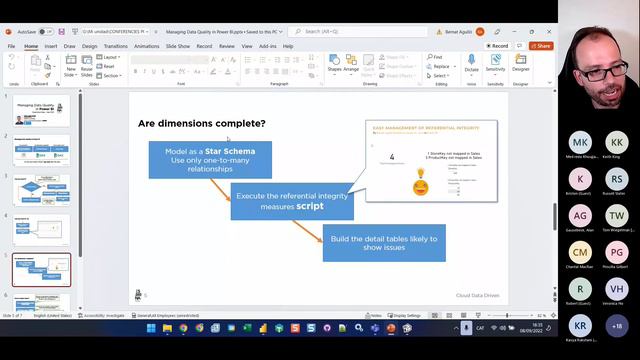Click the slide title 'Are dimensions complete?'
This screenshot has width=640, height=360.
pos(202,123)
